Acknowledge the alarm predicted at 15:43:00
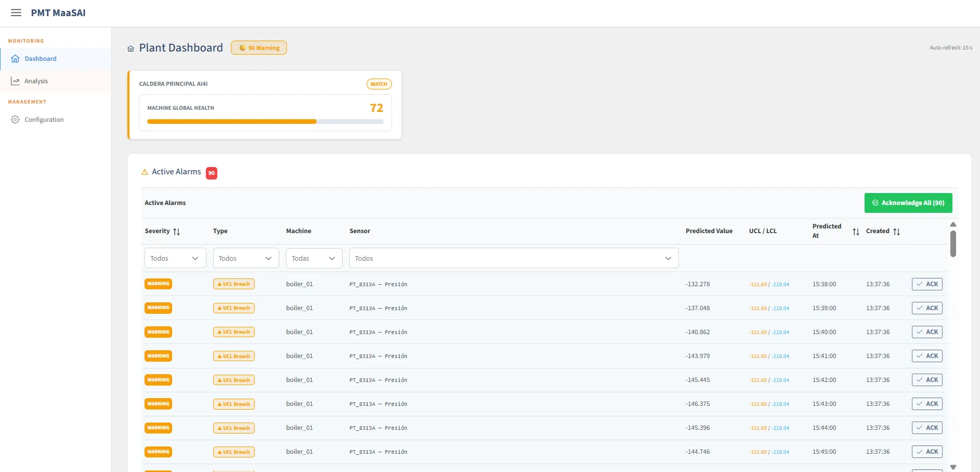This screenshot has height=472, width=980. click(x=927, y=404)
